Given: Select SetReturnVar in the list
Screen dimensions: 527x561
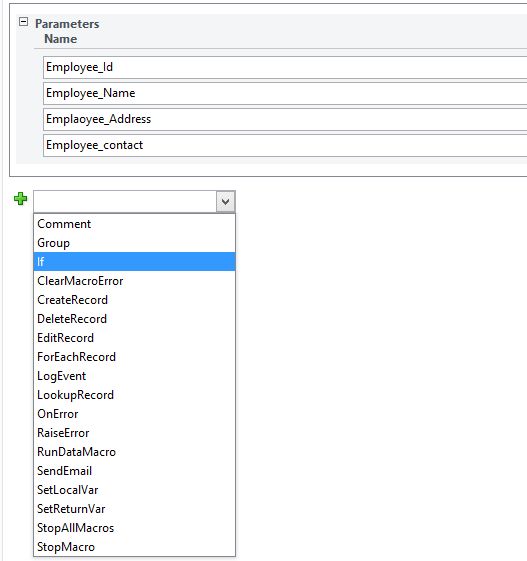Looking at the screenshot, I should (x=135, y=509).
